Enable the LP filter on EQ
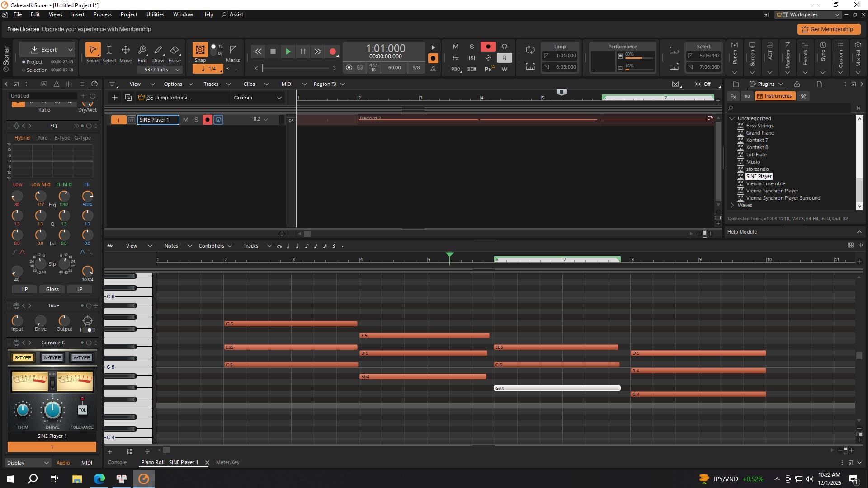Screen dimensions: 868x488 point(80,289)
